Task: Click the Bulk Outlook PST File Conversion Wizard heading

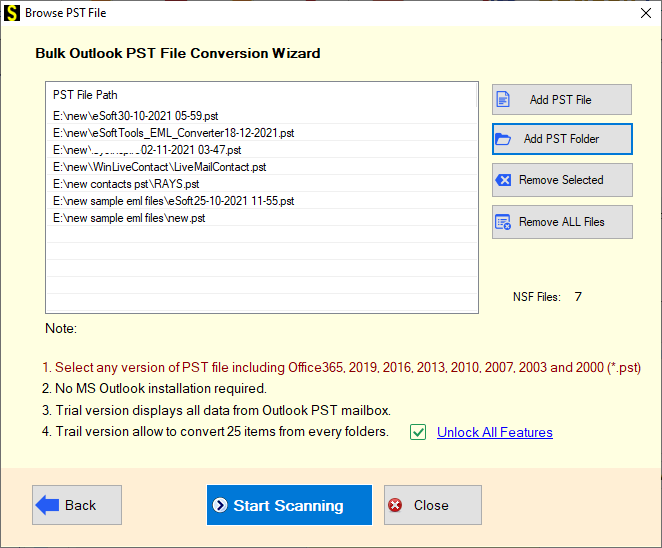Action: 178,53
